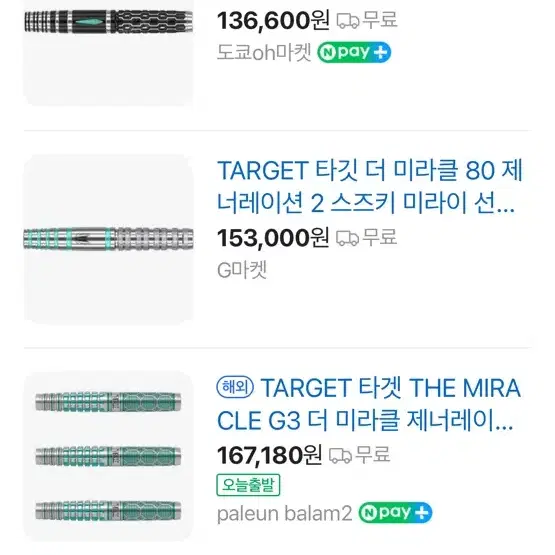This screenshot has width=555, height=555.
Task: Click the 오늘출발 same-day shipping tag
Action: (248, 485)
